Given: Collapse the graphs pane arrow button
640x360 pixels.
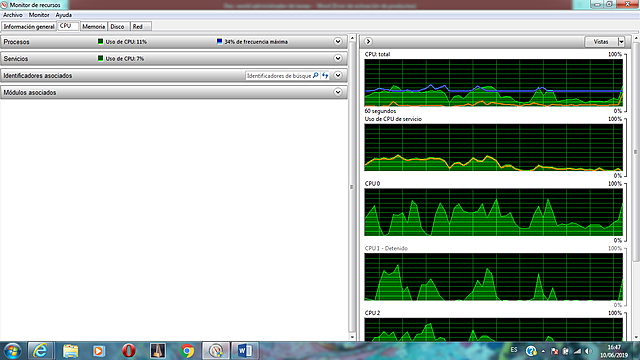Looking at the screenshot, I should pyautogui.click(x=368, y=41).
